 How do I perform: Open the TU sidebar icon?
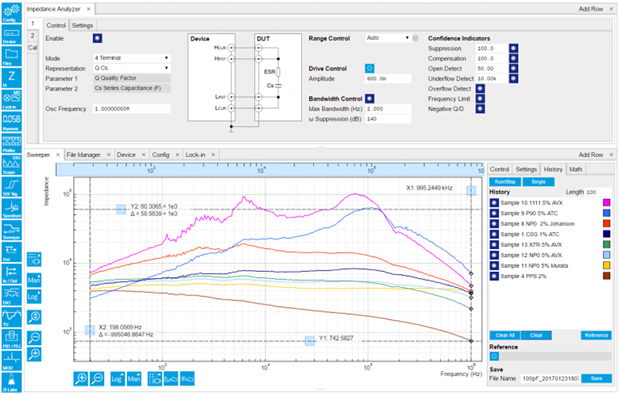pyautogui.click(x=12, y=317)
